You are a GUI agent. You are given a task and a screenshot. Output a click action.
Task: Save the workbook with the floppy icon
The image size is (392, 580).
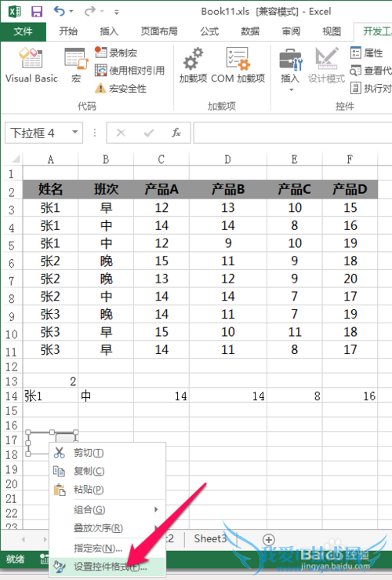pos(37,12)
